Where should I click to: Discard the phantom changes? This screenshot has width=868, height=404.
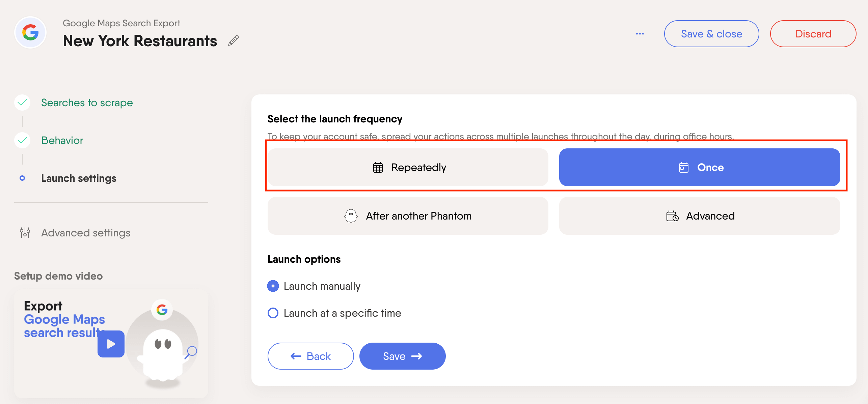(813, 33)
